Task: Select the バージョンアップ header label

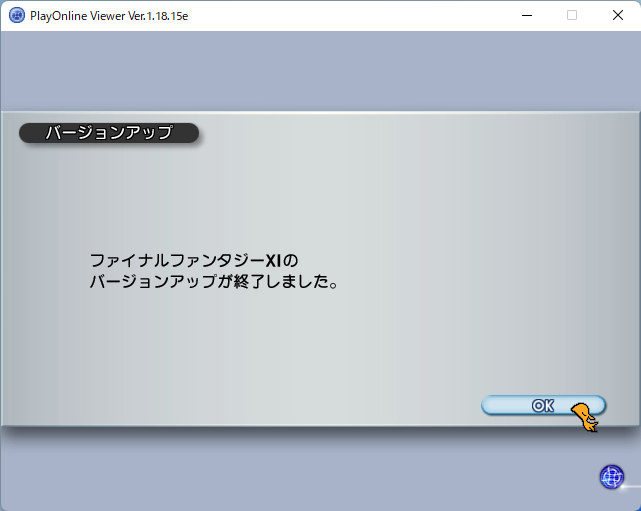Action: (x=109, y=133)
